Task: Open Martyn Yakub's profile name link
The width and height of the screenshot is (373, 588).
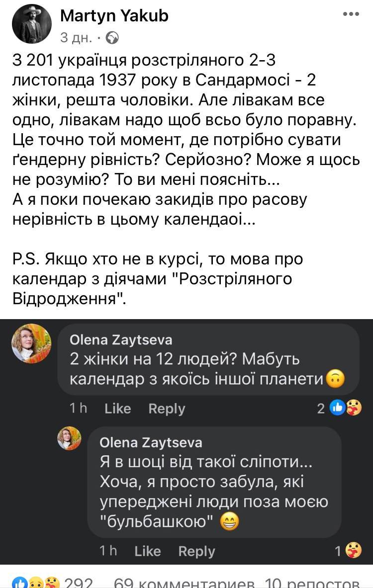Action: 114,16
